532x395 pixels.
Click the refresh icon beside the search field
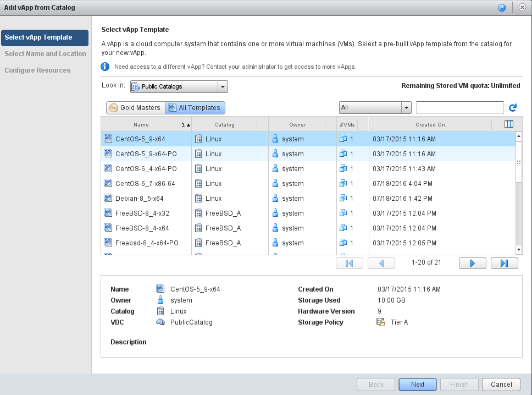coord(513,108)
